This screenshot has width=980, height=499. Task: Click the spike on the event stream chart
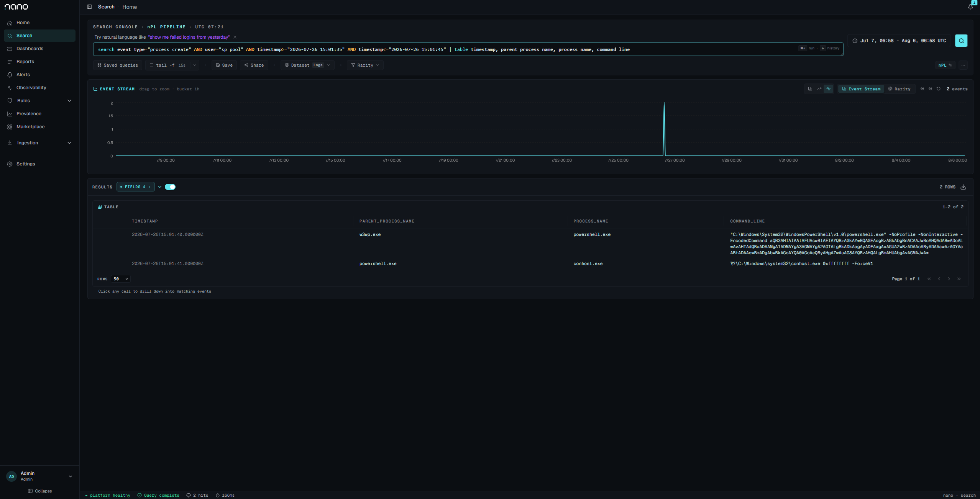(664, 129)
